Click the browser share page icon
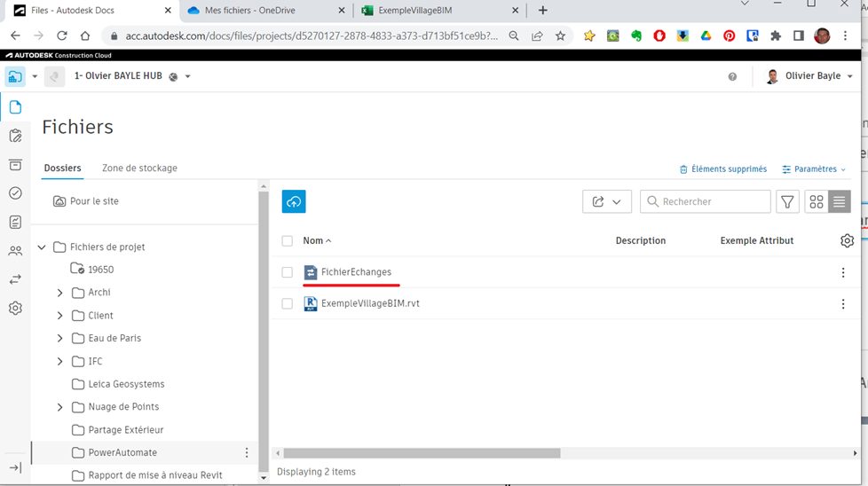Viewport: 868px width, 486px height. pos(537,35)
